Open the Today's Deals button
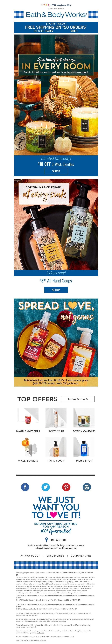The image size is (112, 644). pos(78,399)
